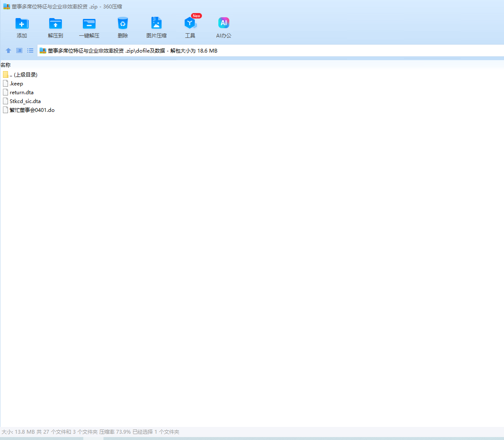Click the file icon beside .keep
The image size is (504, 440).
click(5, 84)
